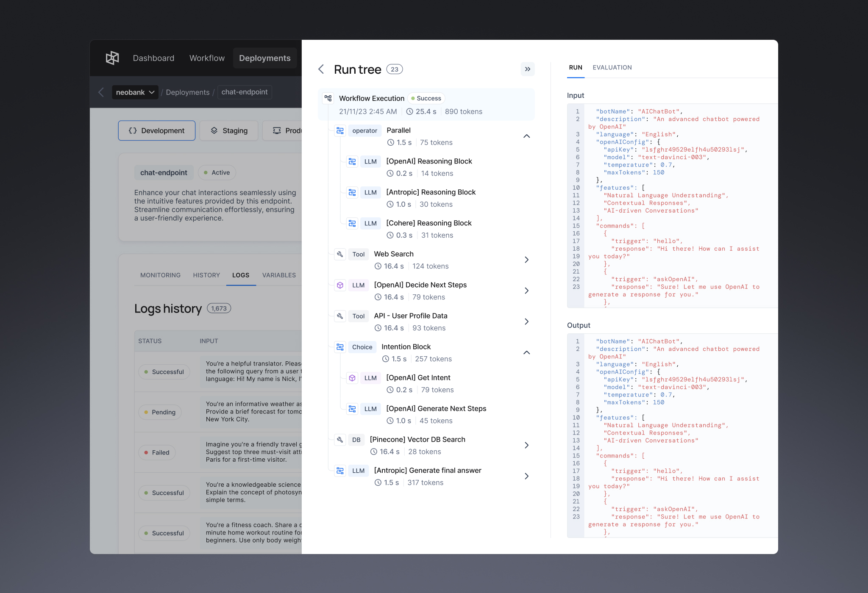
Task: Click Deployments breadcrumb link
Action: (187, 92)
